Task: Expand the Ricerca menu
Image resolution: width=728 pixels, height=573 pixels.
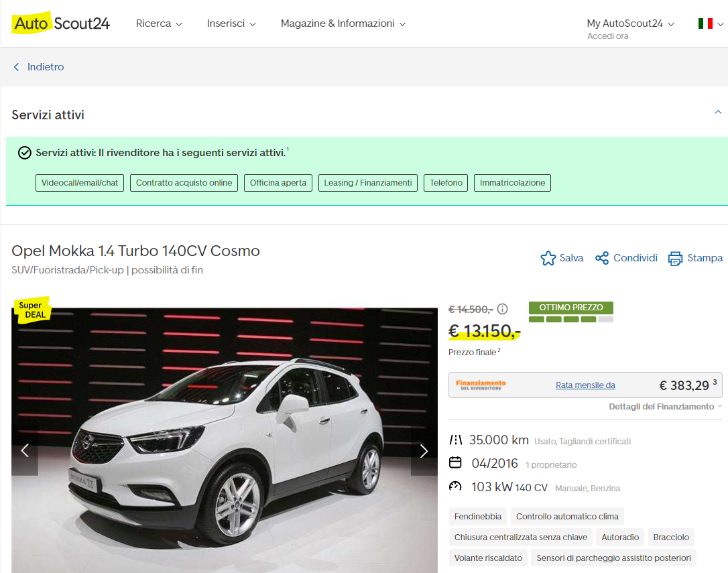Action: point(159,23)
